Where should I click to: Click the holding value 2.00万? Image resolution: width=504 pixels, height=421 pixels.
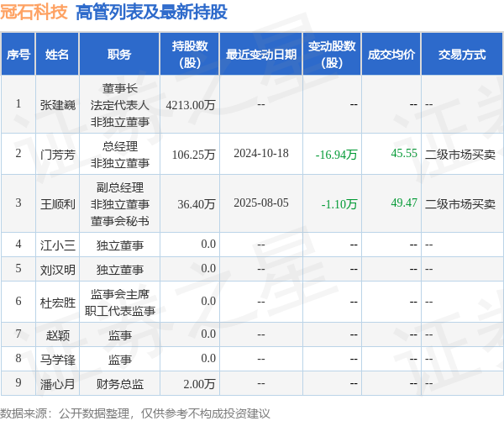(x=199, y=384)
